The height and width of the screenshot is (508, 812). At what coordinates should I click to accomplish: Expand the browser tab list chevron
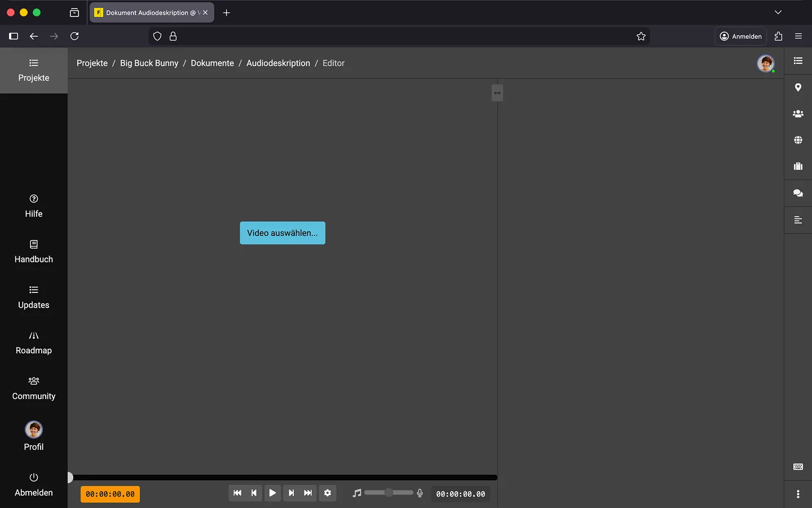click(x=778, y=12)
